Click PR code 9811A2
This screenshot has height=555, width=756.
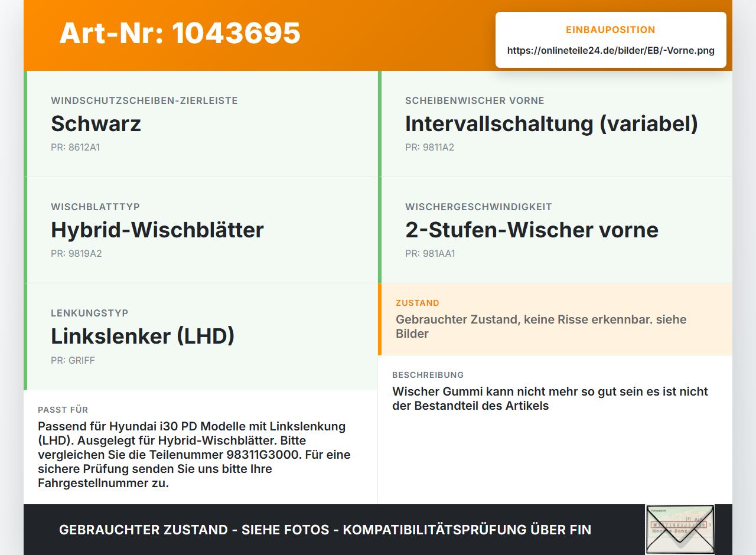pos(429,147)
